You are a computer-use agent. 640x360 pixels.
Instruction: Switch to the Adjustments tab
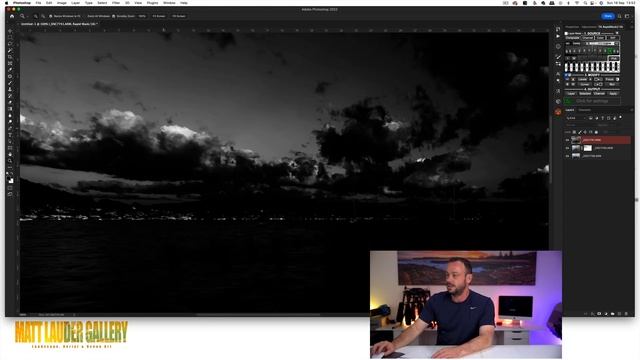pyautogui.click(x=589, y=27)
